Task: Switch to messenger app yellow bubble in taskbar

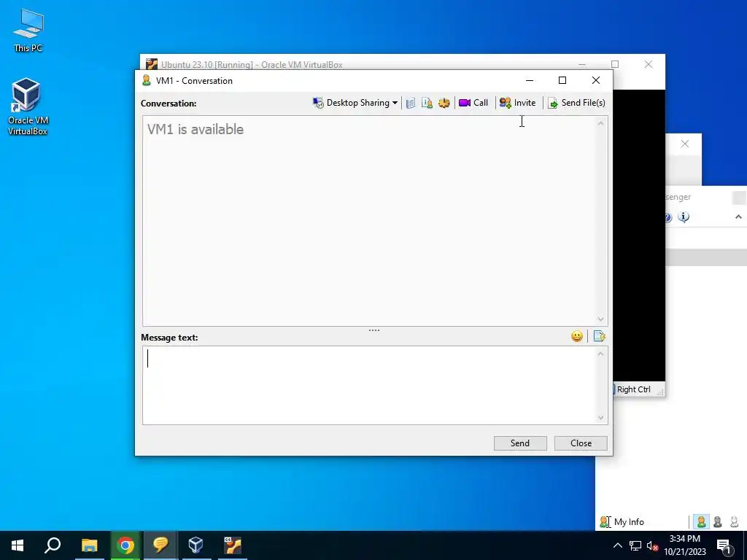Action: pyautogui.click(x=160, y=545)
